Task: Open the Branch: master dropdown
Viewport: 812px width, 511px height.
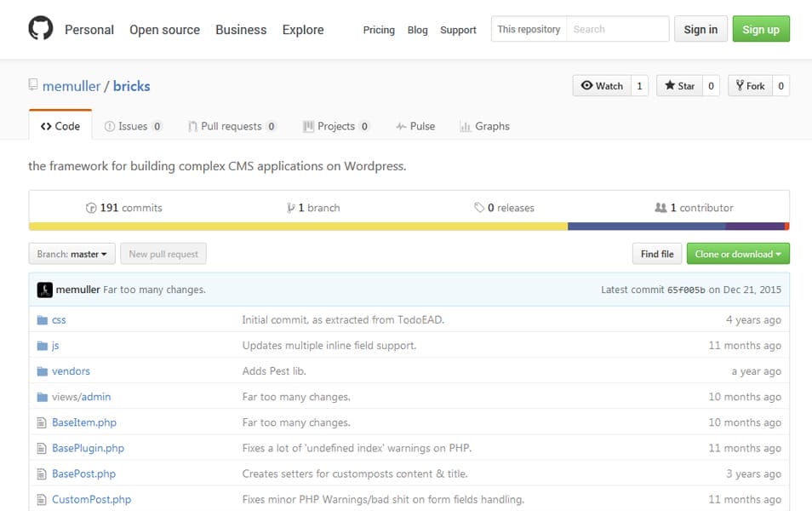Action: point(72,254)
